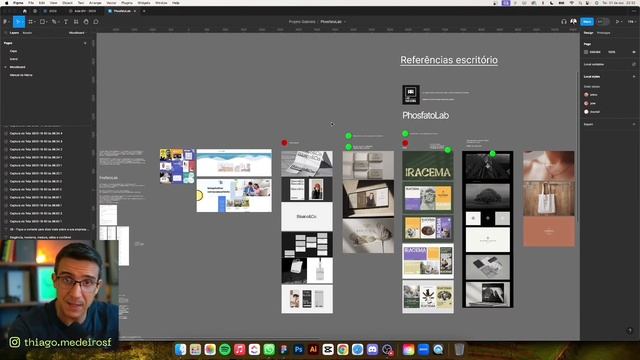Select the Move tool in Figma toolbar

pyautogui.click(x=18, y=22)
